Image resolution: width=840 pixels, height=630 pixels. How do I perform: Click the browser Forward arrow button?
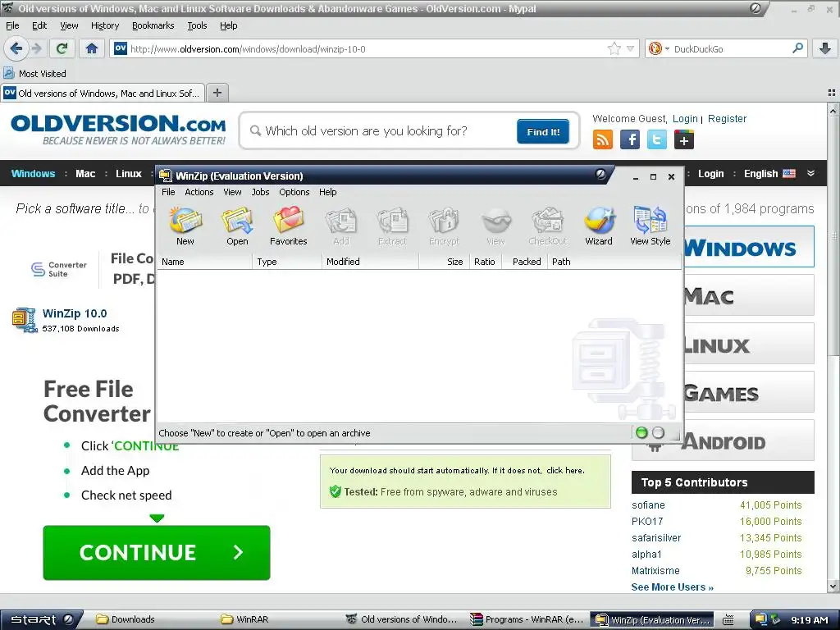pos(36,48)
